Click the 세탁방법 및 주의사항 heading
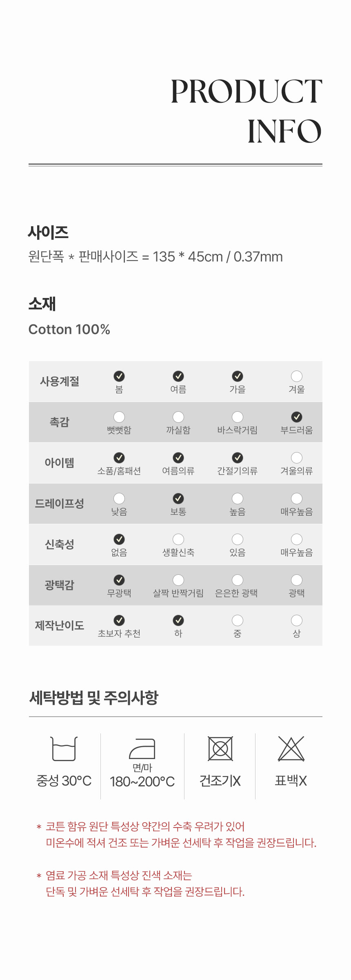Screen dimensions: 351x980 click(x=93, y=697)
